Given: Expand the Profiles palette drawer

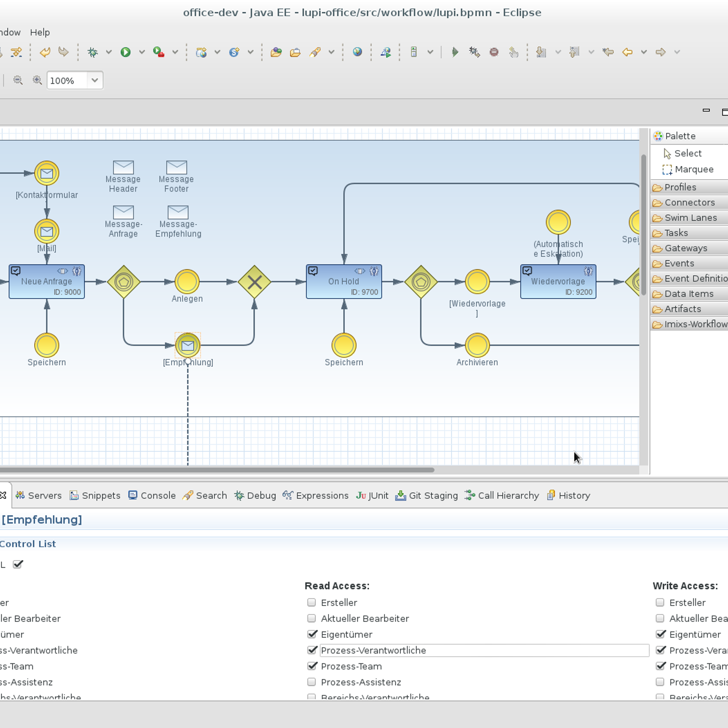Looking at the screenshot, I should 689,187.
